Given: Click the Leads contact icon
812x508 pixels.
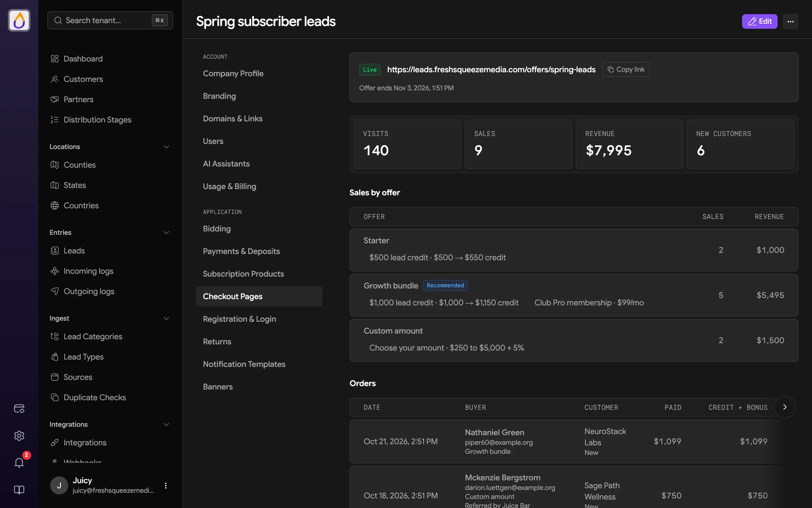Looking at the screenshot, I should pos(55,251).
